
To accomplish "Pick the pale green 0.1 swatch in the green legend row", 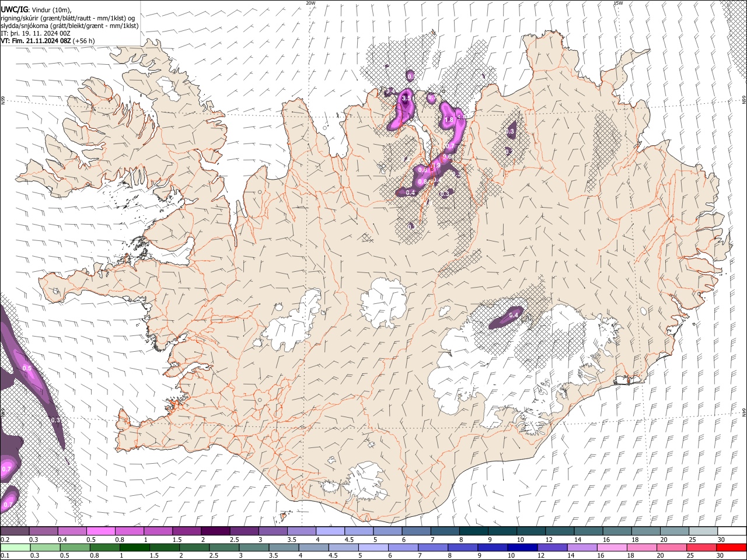I will tap(15, 547).
